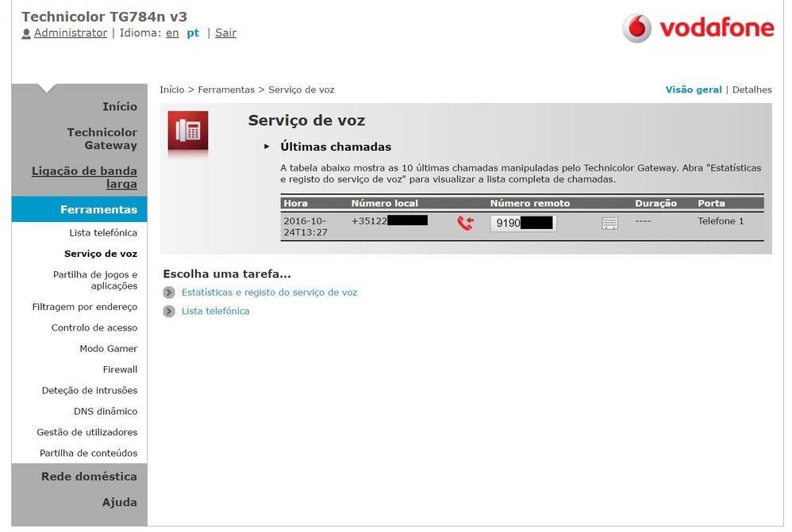792x532 pixels.
Task: Click the black arrow beside Últimas chamadas
Action: [267, 147]
